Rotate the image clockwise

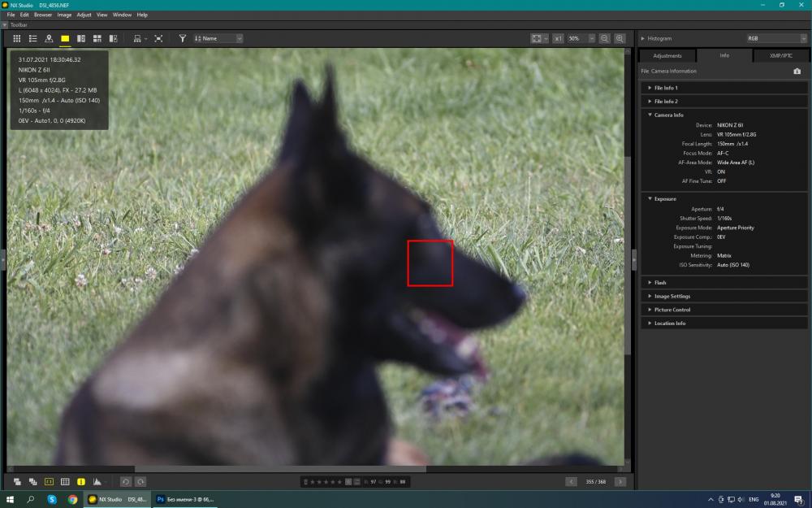(x=140, y=481)
